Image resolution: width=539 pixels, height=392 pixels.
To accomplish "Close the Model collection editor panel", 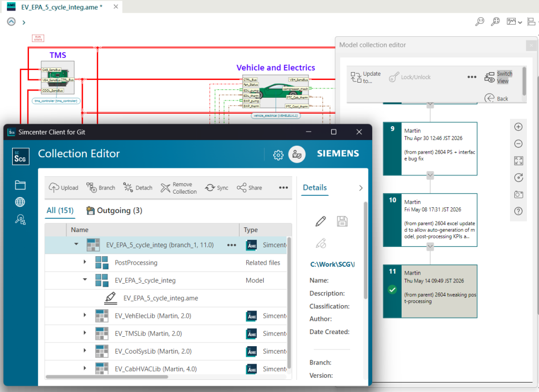I will click(x=531, y=45).
